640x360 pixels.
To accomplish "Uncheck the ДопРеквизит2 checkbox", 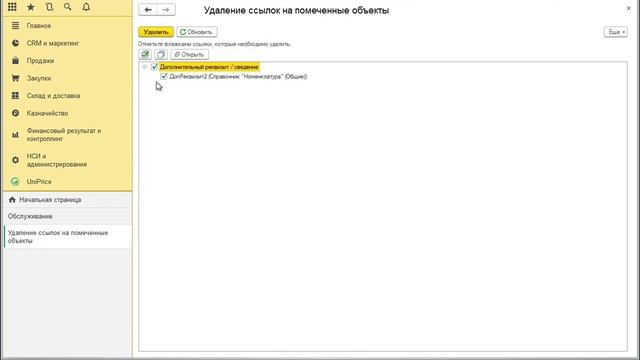I will [164, 76].
